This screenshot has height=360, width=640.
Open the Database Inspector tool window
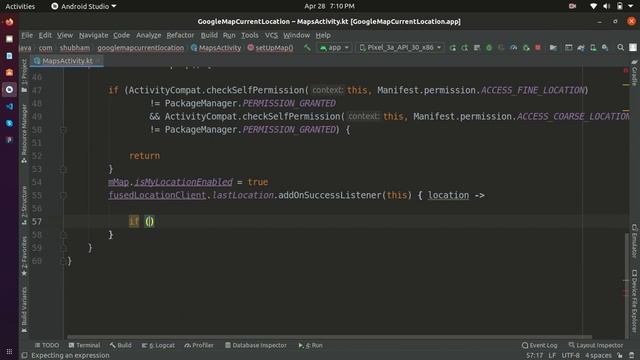pyautogui.click(x=256, y=345)
